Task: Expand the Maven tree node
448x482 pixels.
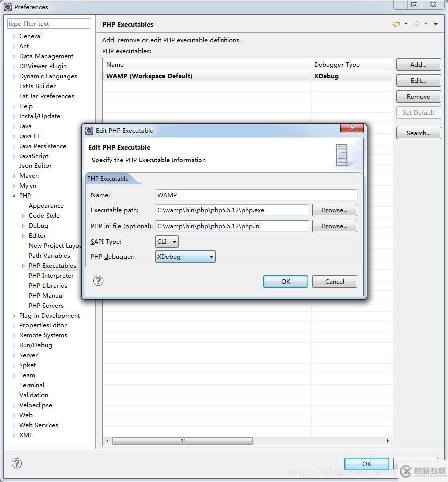Action: (x=14, y=176)
